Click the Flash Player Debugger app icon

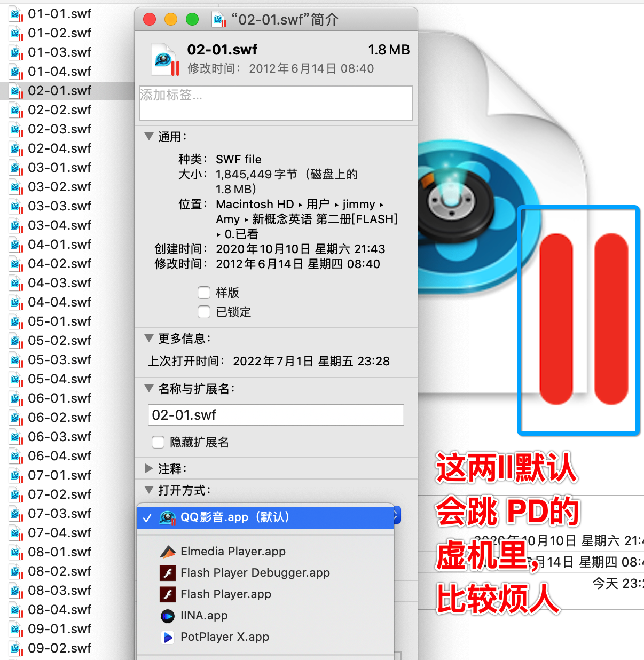tap(168, 573)
